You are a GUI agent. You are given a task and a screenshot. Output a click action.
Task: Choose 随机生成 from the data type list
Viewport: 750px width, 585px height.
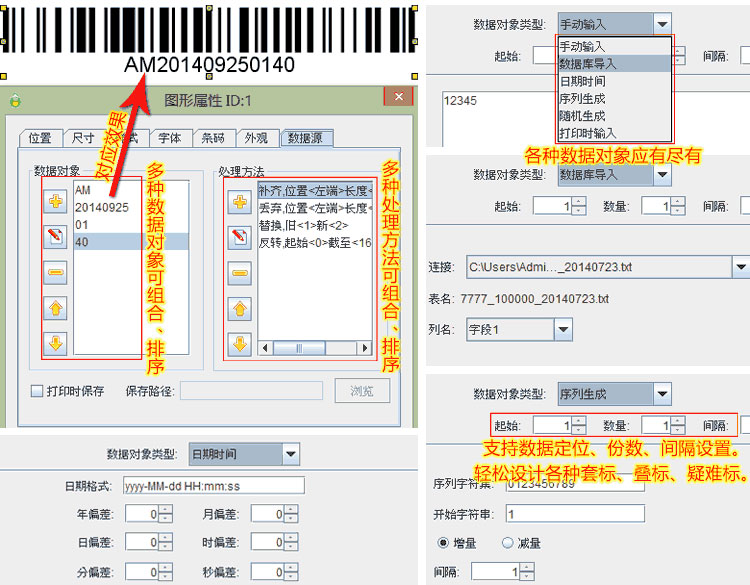[x=581, y=116]
